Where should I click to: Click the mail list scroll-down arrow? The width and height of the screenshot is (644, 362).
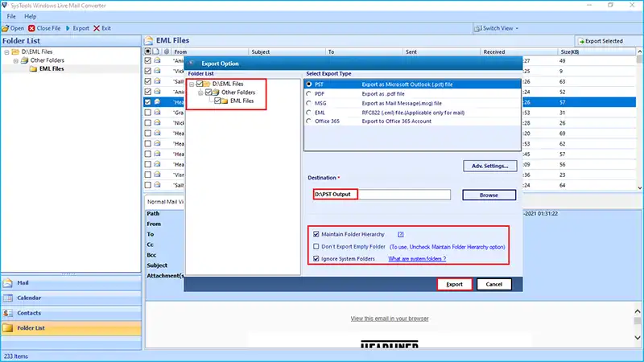[x=639, y=187]
